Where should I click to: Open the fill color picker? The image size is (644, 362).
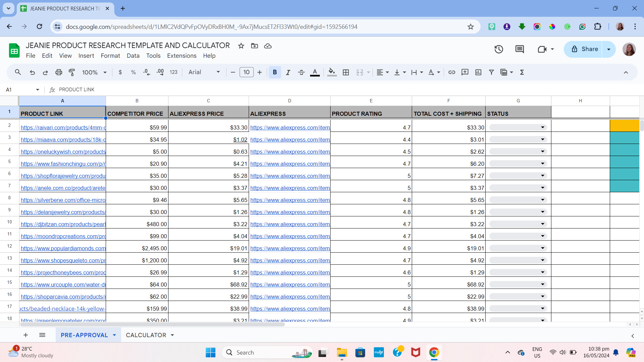coord(332,72)
